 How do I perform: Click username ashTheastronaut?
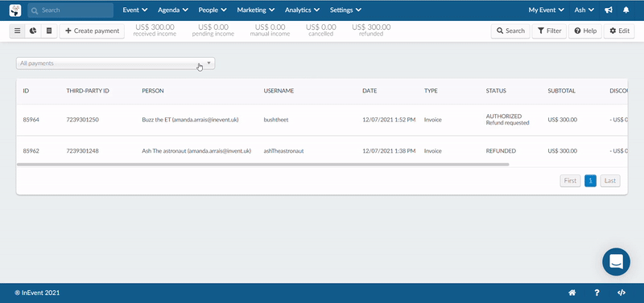283,151
